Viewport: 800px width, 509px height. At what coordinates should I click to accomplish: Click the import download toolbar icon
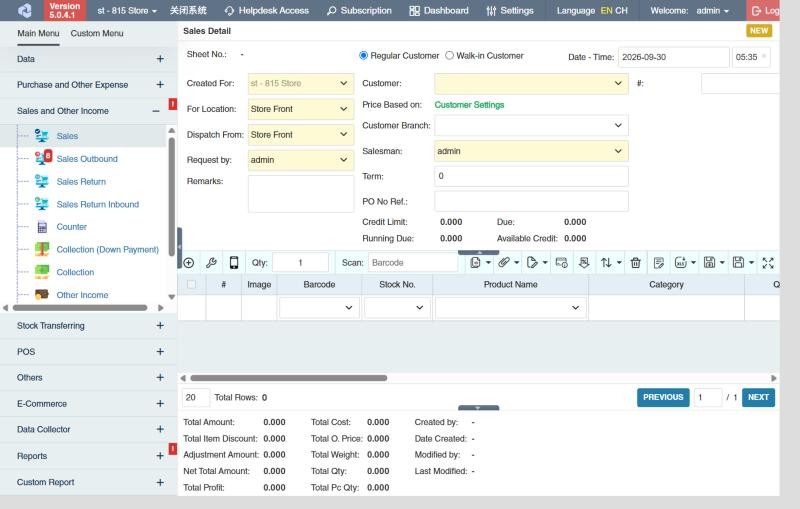(x=584, y=263)
